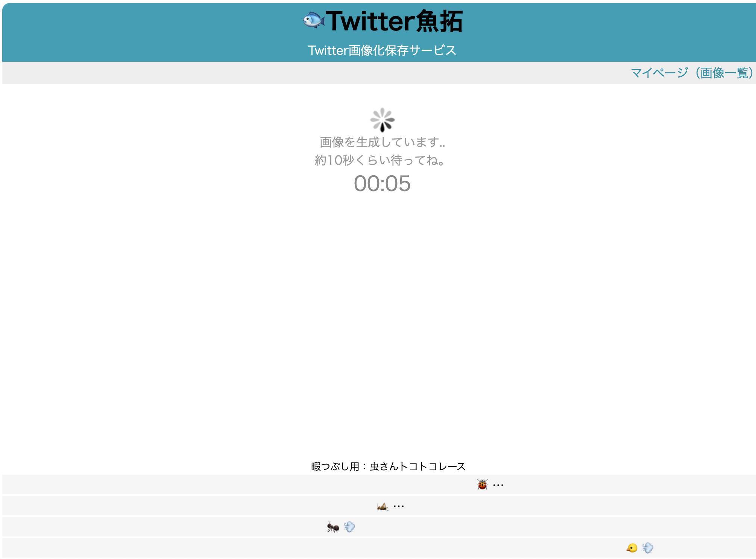The image size is (756, 559).
Task: Click the cricket racing emoji
Action: [x=383, y=506]
